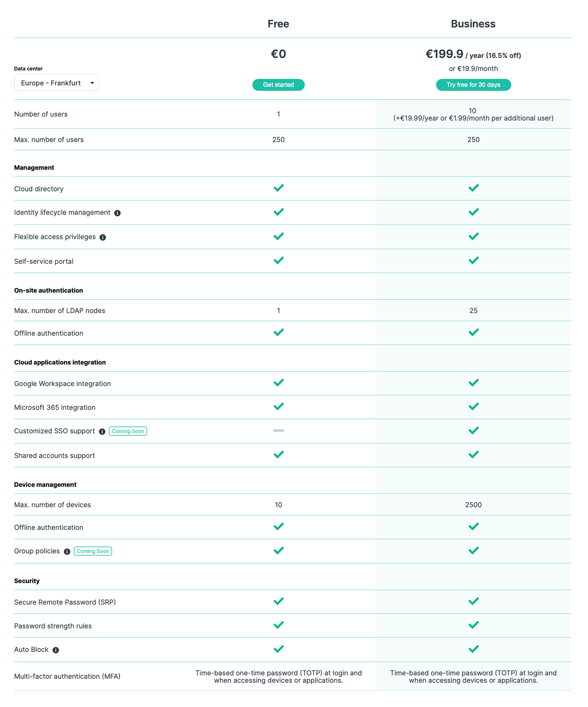Click Try free for 30 days button
The image size is (588, 707).
coord(473,85)
